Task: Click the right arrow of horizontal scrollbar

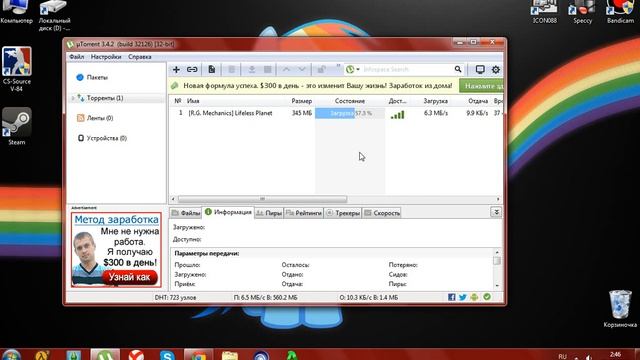Action: (x=498, y=199)
